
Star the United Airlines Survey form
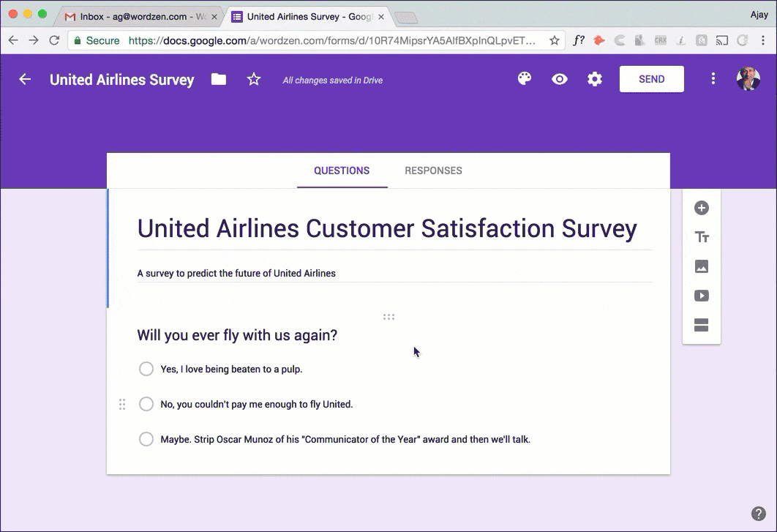tap(254, 80)
